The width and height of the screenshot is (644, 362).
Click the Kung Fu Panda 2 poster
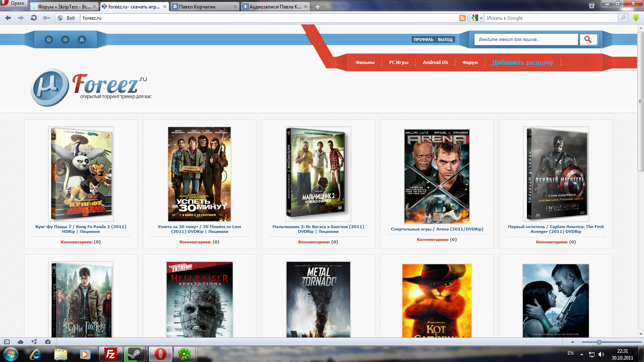(x=81, y=174)
